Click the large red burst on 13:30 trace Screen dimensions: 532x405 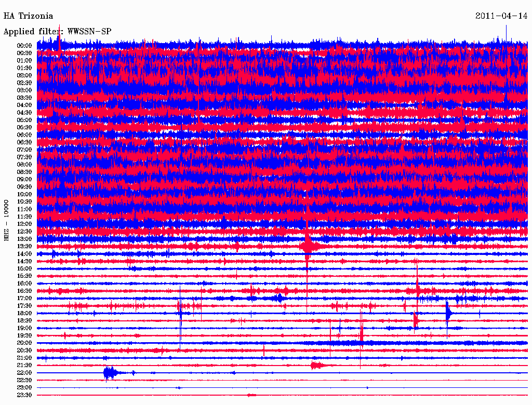tap(307, 246)
